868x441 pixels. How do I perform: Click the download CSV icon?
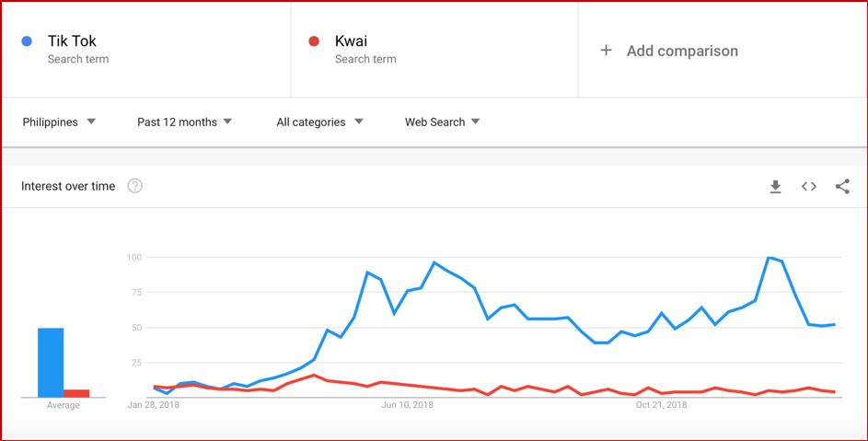point(775,187)
